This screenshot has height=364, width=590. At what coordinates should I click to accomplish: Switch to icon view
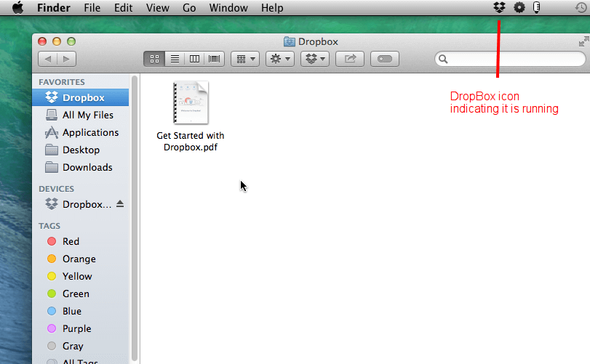coord(154,59)
